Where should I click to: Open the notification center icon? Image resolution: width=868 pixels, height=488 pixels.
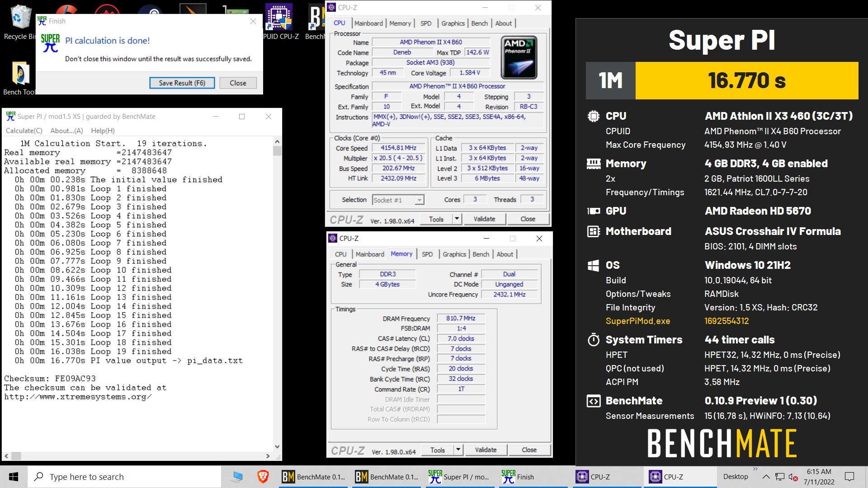pos(849,477)
